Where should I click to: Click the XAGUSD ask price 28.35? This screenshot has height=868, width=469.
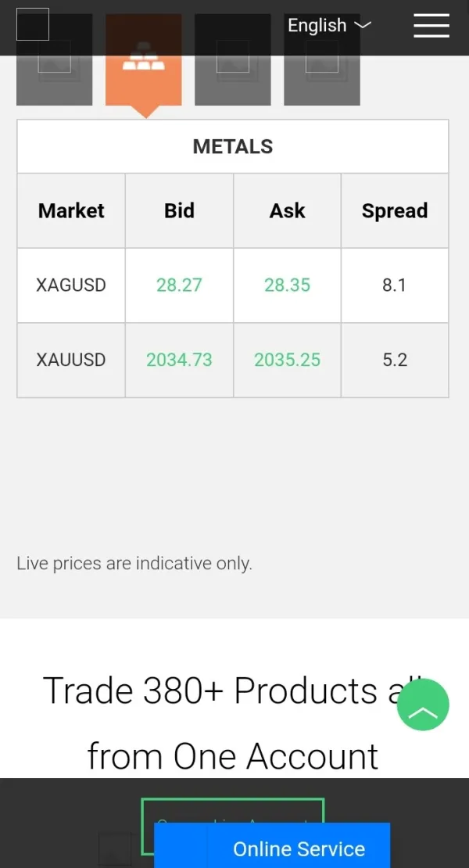(x=287, y=285)
